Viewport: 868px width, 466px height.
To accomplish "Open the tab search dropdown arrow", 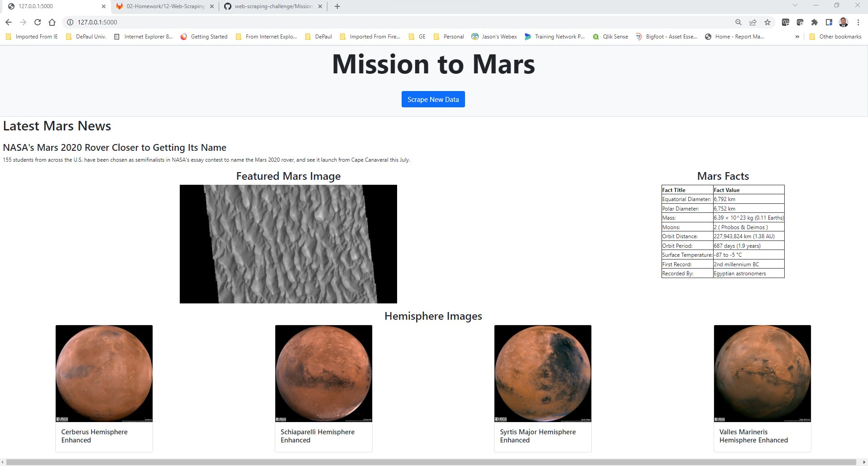I will (795, 5).
